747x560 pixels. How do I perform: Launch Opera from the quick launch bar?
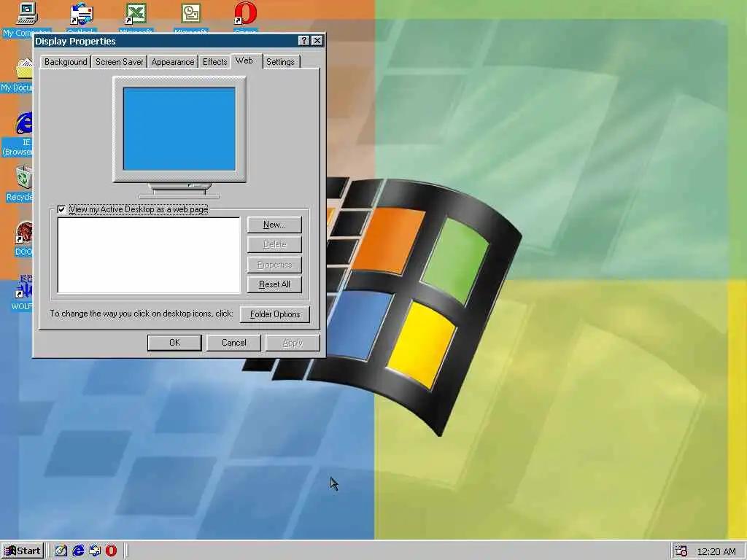click(x=111, y=551)
